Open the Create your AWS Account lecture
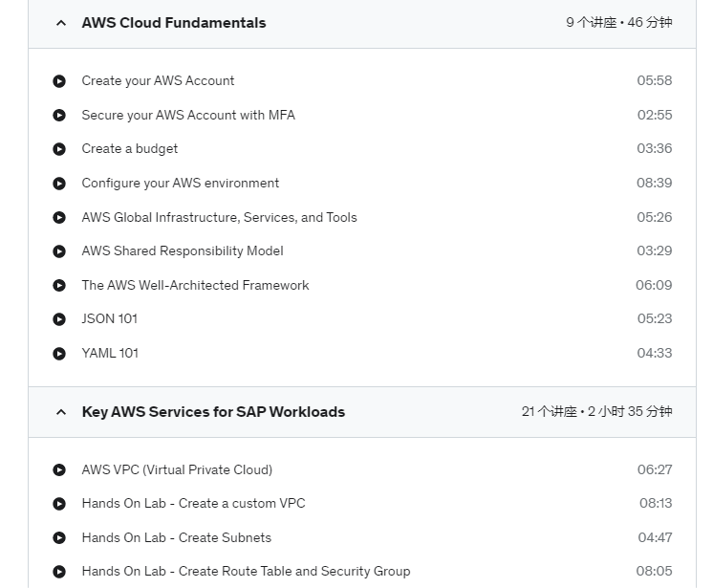 [x=158, y=81]
